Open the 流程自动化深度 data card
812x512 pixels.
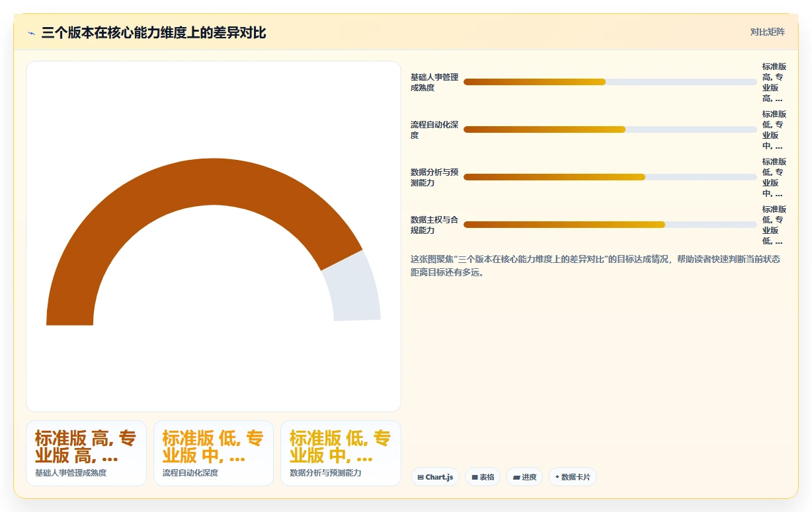(x=214, y=453)
